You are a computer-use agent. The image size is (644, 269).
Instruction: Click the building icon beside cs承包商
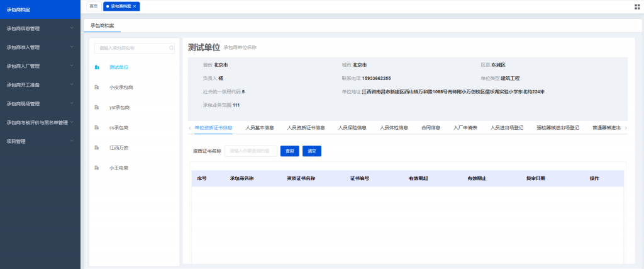(97, 127)
